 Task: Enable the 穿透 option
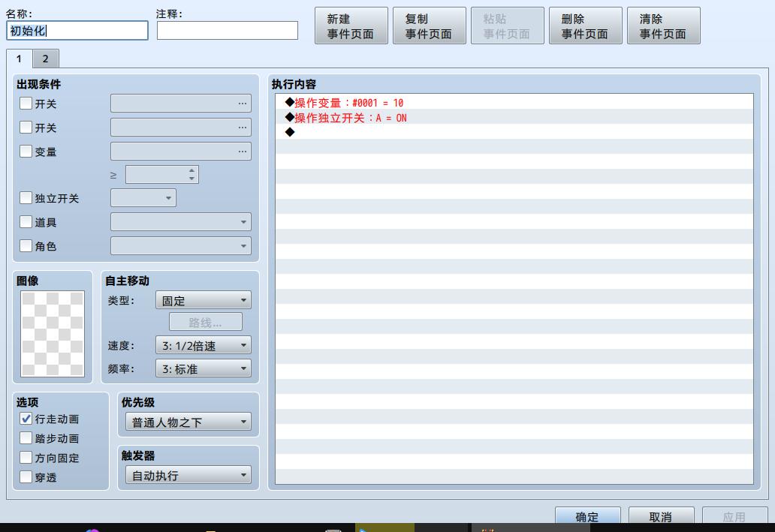tap(26, 477)
